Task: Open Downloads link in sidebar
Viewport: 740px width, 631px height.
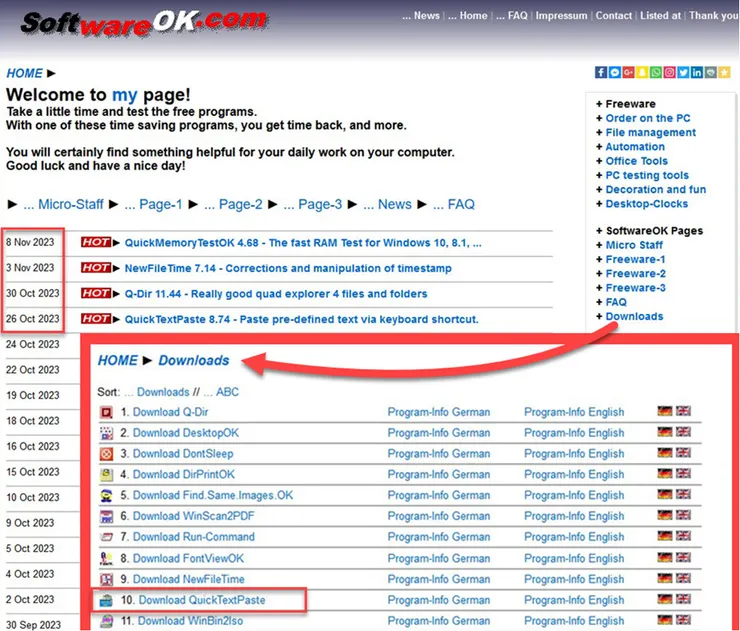Action: [634, 316]
